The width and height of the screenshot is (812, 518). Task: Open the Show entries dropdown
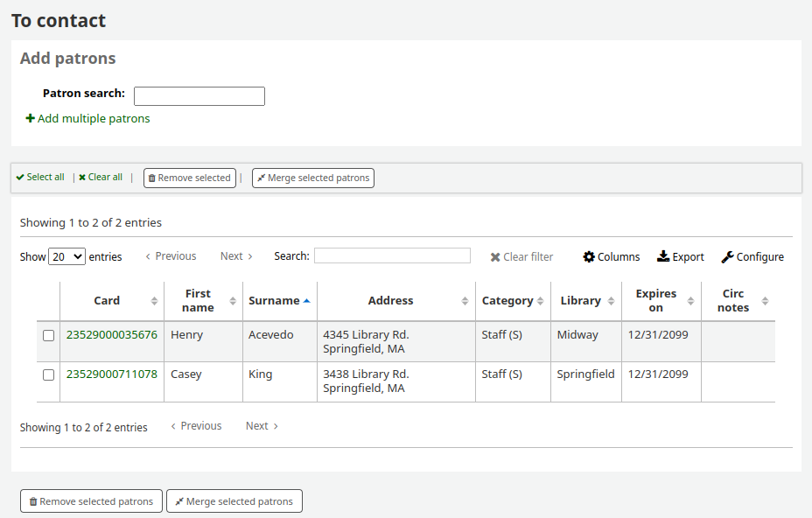(x=66, y=256)
